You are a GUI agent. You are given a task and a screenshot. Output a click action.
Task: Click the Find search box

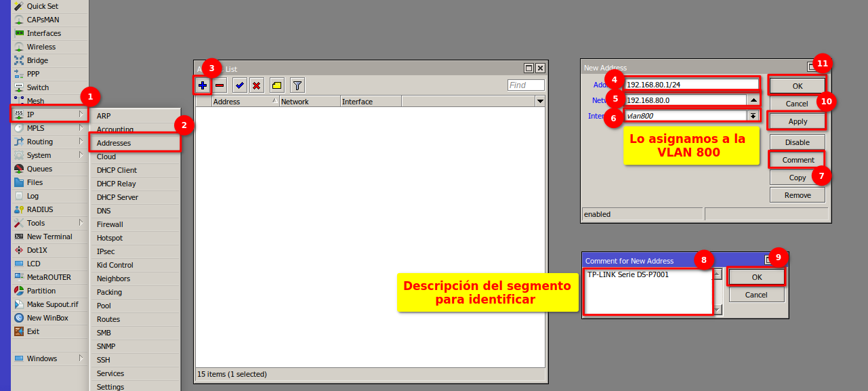526,85
